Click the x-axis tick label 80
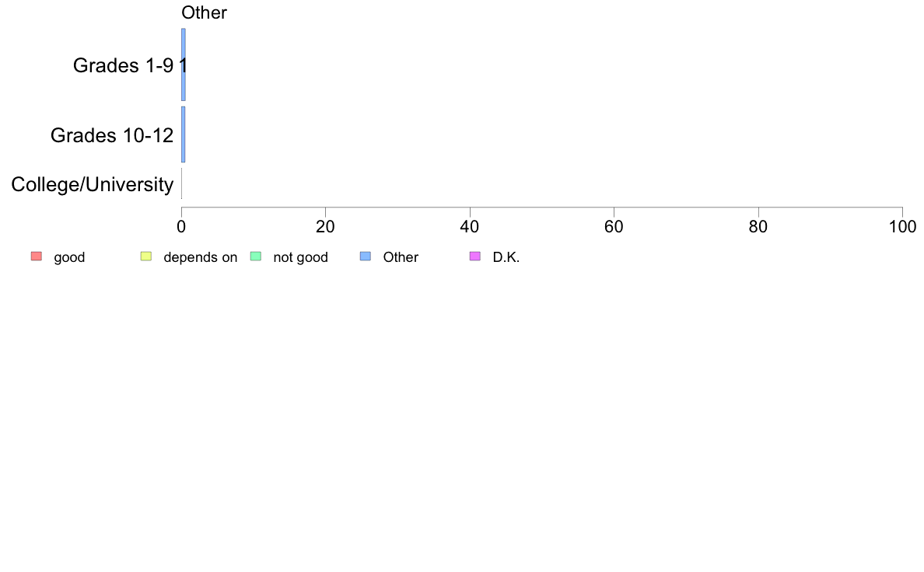The height and width of the screenshot is (572, 924). coord(758,227)
